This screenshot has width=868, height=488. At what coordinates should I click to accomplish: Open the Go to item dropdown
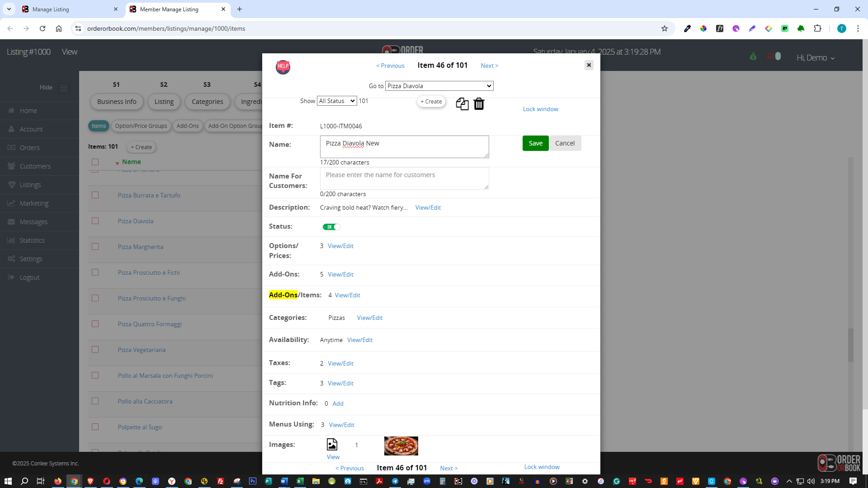439,86
